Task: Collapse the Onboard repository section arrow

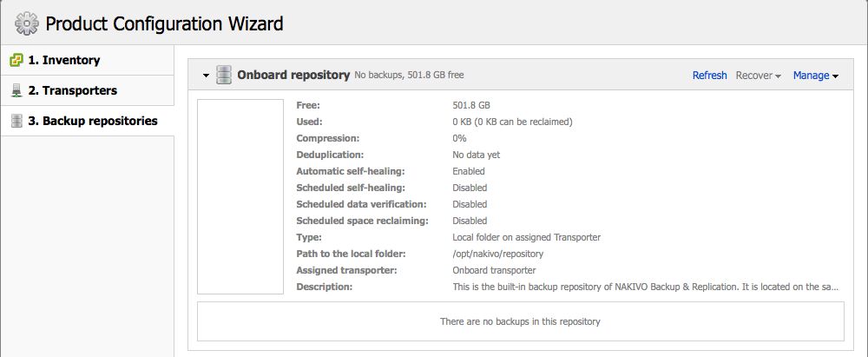Action: coord(206,76)
